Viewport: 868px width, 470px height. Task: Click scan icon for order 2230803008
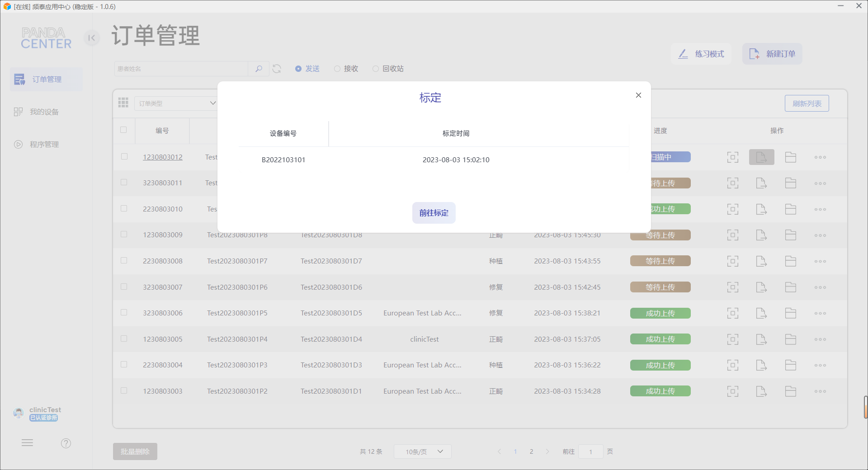pos(733,261)
